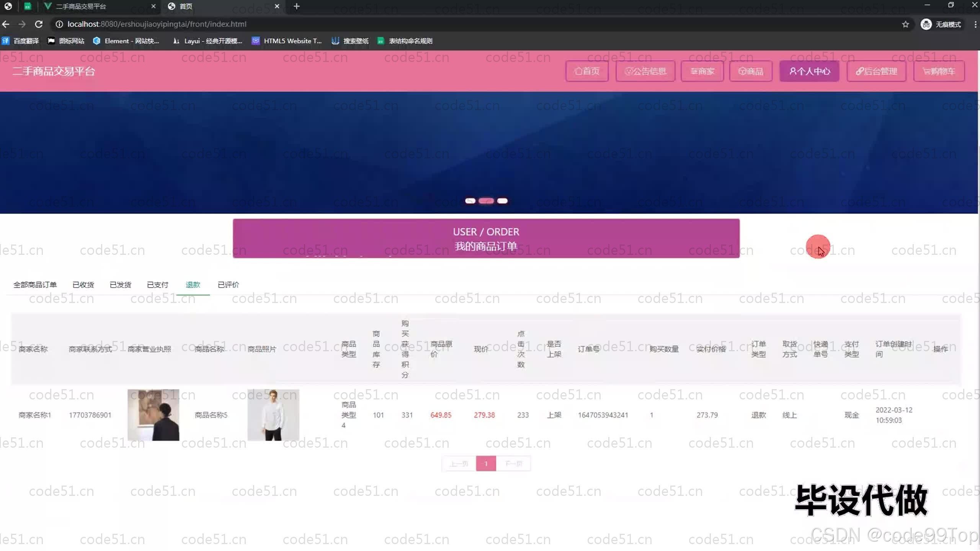Open 后台管理 backend management
Viewport: 980px width, 551px height.
[x=876, y=71]
